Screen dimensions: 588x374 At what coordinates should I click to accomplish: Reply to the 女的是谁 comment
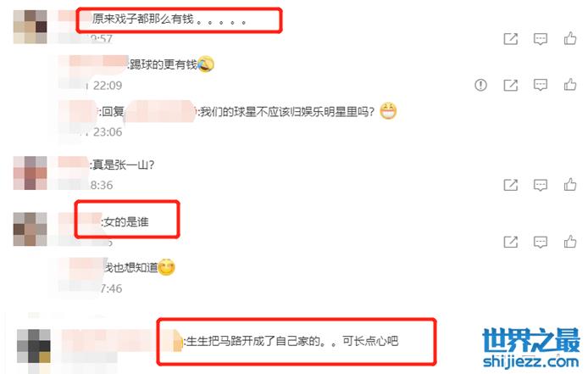(x=541, y=242)
